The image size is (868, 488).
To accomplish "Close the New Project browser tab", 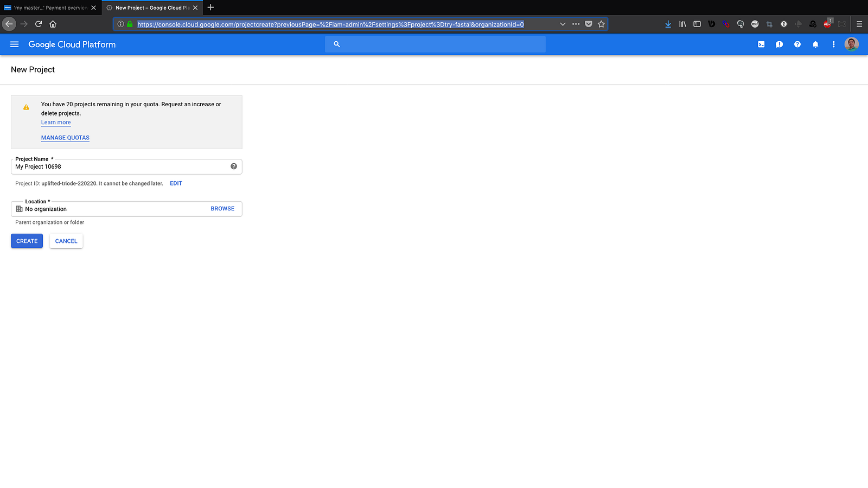I will point(195,8).
